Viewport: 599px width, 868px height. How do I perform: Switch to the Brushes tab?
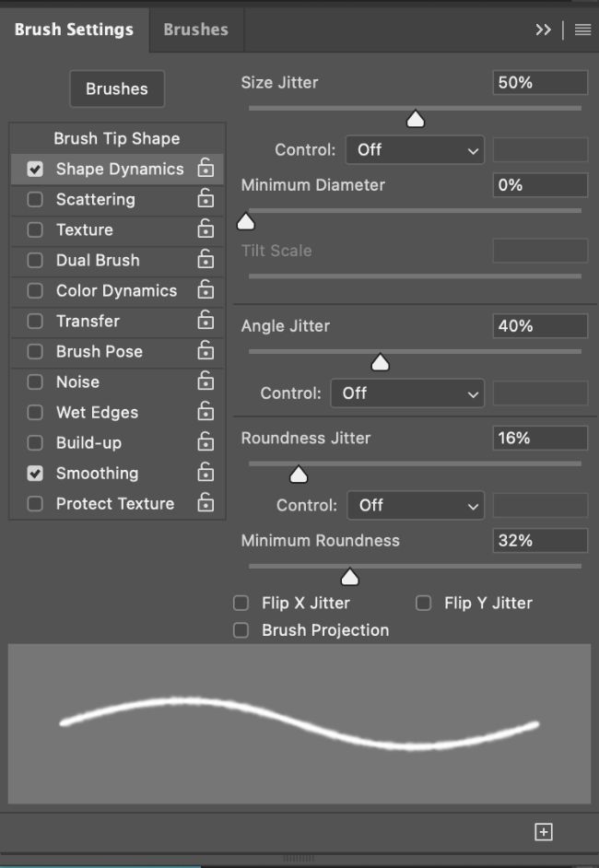(x=195, y=29)
